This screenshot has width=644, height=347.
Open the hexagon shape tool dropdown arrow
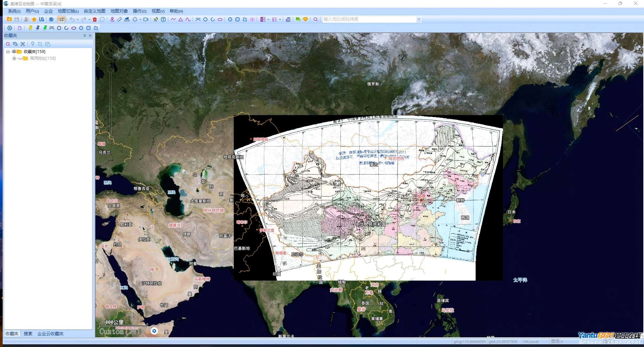[x=140, y=19]
